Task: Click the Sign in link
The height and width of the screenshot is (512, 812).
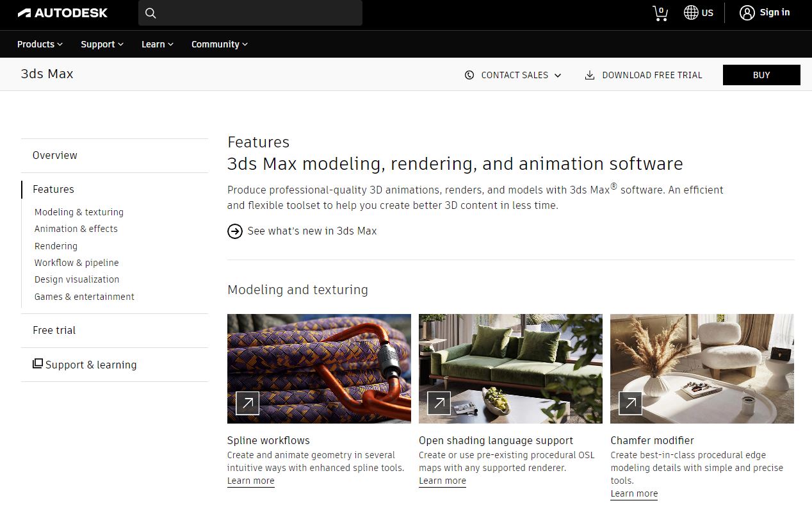Action: [775, 12]
